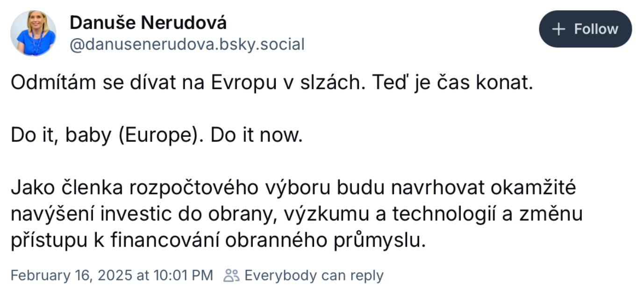The image size is (644, 293).
Task: Click the "Everybody can reply" label
Action: [x=314, y=275]
